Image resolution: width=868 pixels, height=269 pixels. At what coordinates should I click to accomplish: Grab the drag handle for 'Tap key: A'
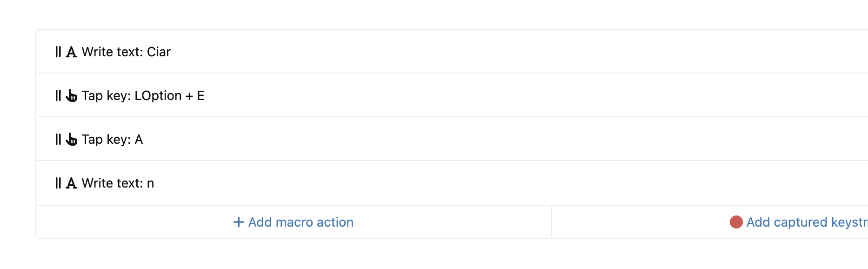58,139
